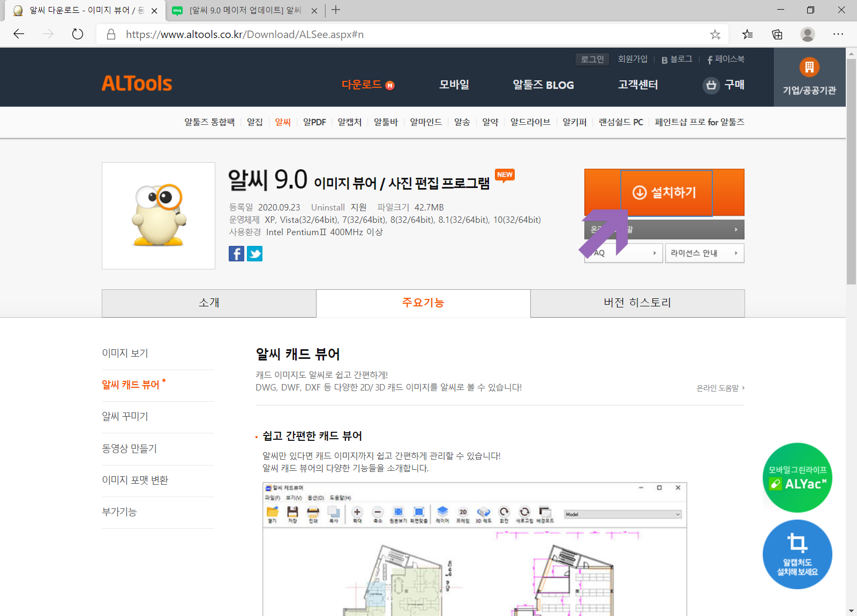Select 알드라이브 in product bar
Image resolution: width=857 pixels, height=616 pixels.
point(530,122)
